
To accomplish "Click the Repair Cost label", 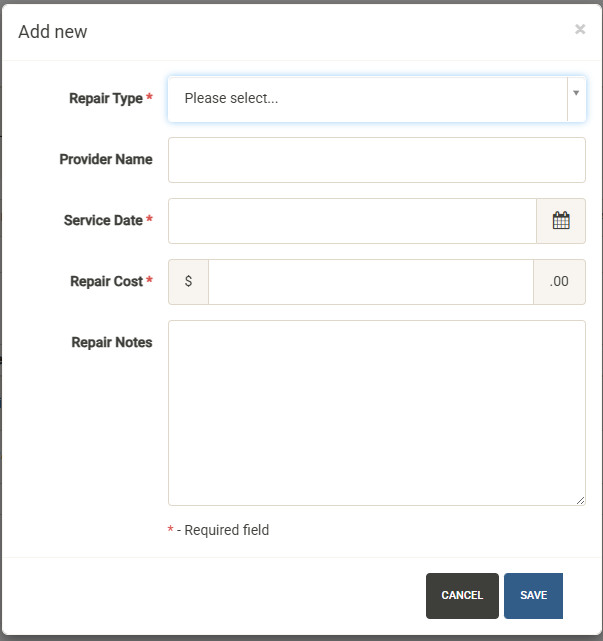I will click(x=106, y=281).
